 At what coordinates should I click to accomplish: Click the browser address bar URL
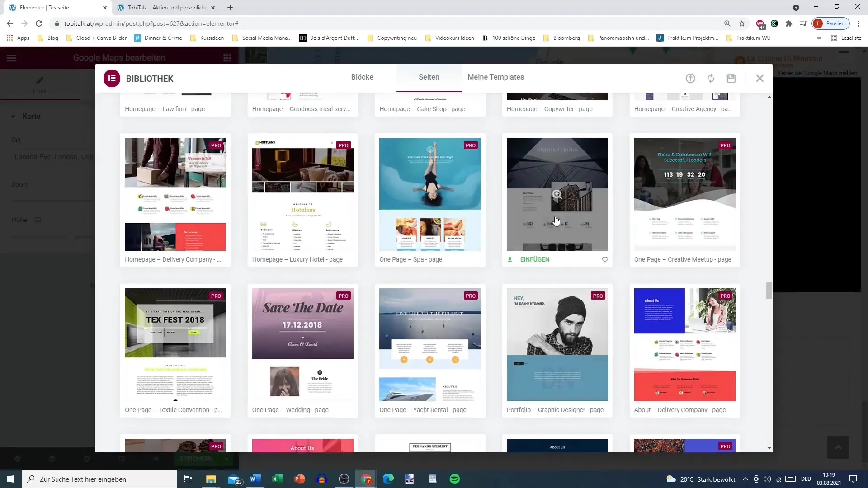[151, 23]
